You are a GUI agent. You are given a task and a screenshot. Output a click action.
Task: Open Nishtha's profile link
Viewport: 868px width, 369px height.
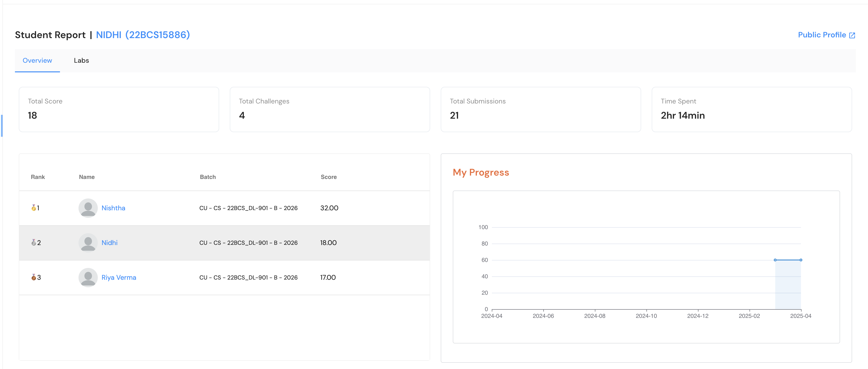pos(113,208)
